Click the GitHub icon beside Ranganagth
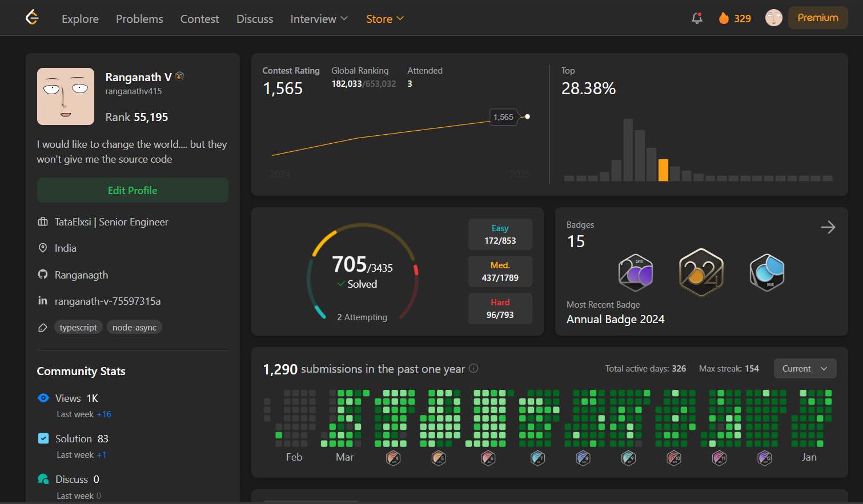The image size is (863, 504). [x=43, y=275]
